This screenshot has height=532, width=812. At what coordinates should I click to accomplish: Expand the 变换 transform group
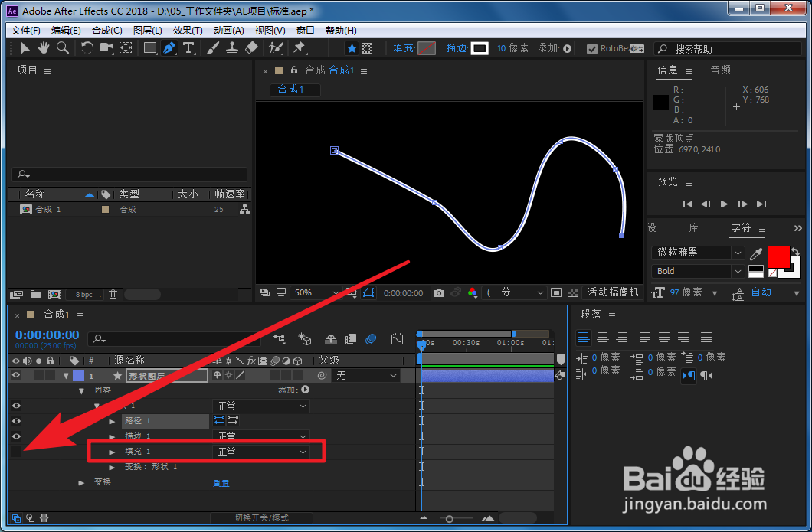(81, 482)
